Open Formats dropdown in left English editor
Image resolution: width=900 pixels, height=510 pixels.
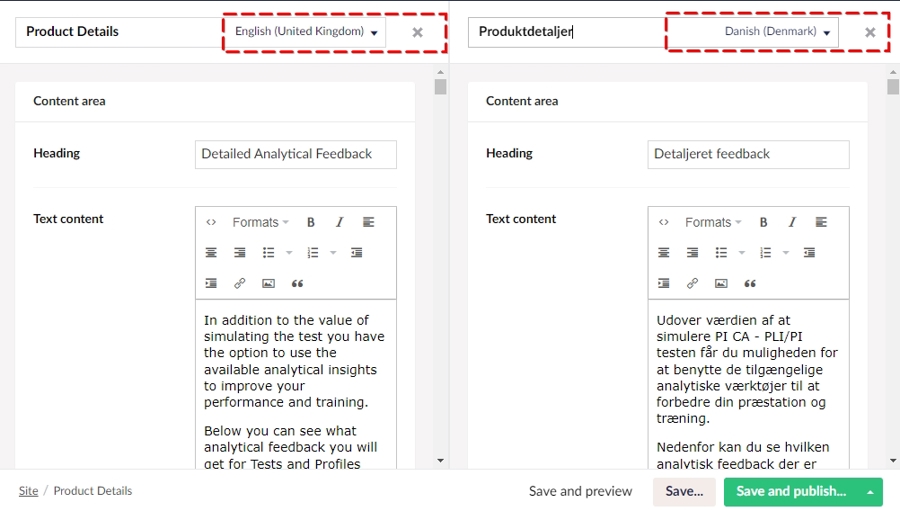[x=260, y=222]
